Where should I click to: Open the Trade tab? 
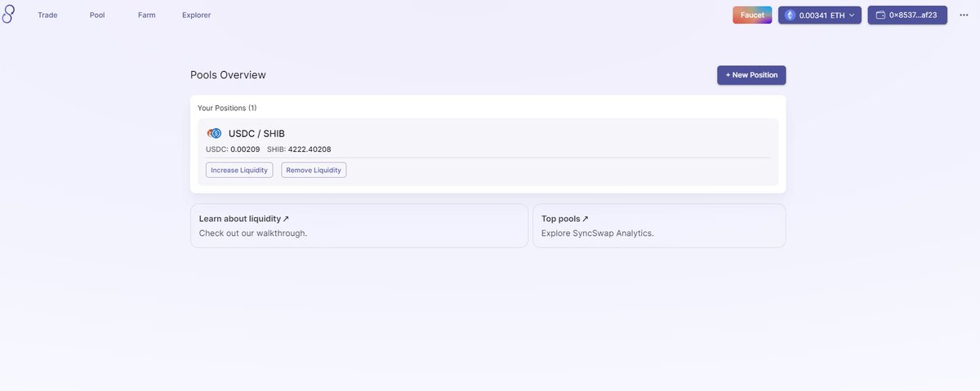[47, 15]
